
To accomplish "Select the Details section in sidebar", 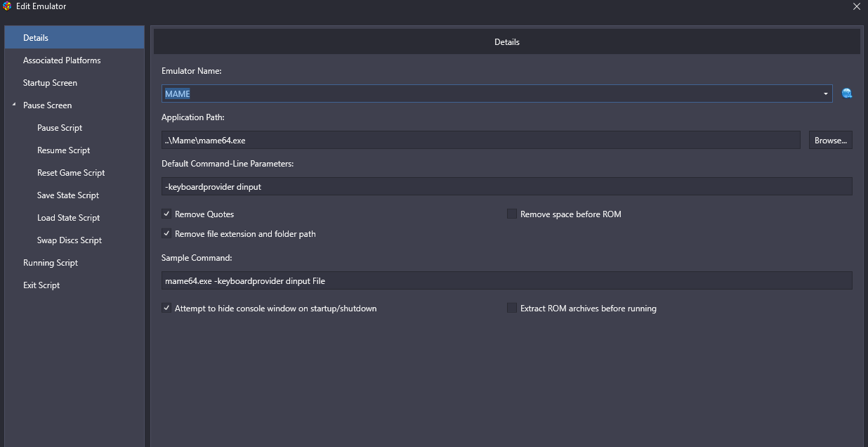I will [x=74, y=38].
